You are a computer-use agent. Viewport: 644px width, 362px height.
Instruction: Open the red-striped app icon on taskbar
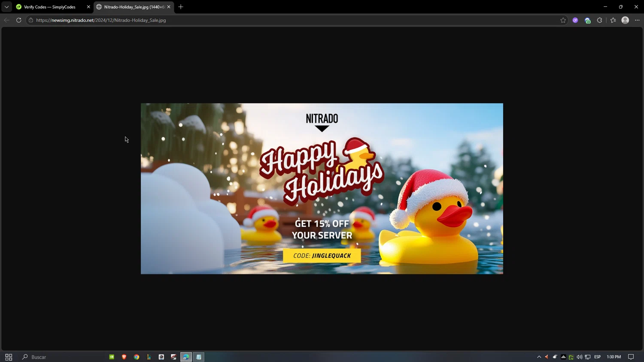tap(174, 357)
